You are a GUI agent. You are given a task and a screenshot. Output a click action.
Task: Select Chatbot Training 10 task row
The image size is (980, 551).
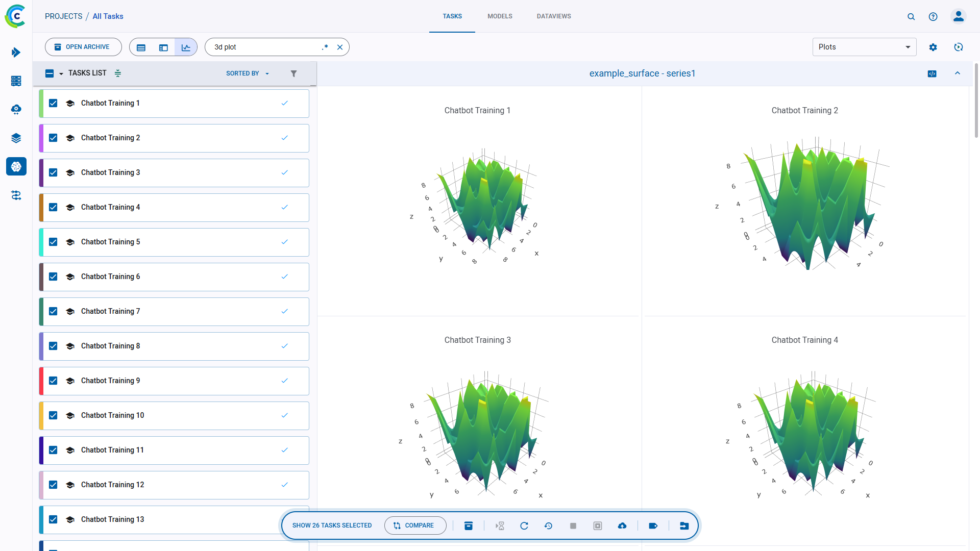[x=174, y=415]
